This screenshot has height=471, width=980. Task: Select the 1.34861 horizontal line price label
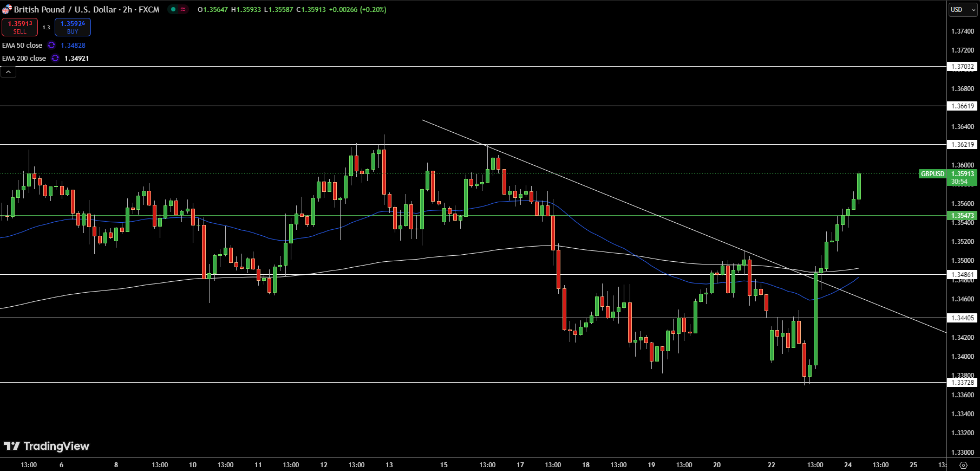tap(963, 275)
